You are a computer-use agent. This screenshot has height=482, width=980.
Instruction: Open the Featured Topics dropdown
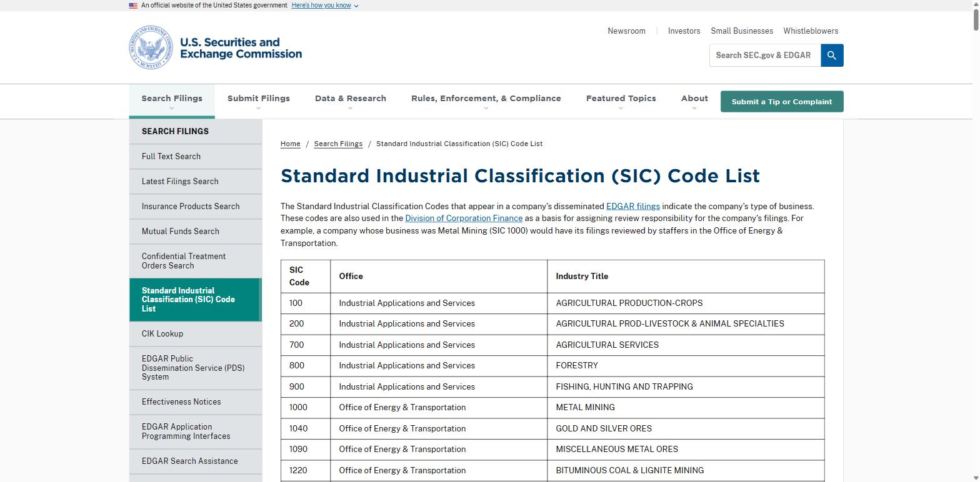[621, 101]
